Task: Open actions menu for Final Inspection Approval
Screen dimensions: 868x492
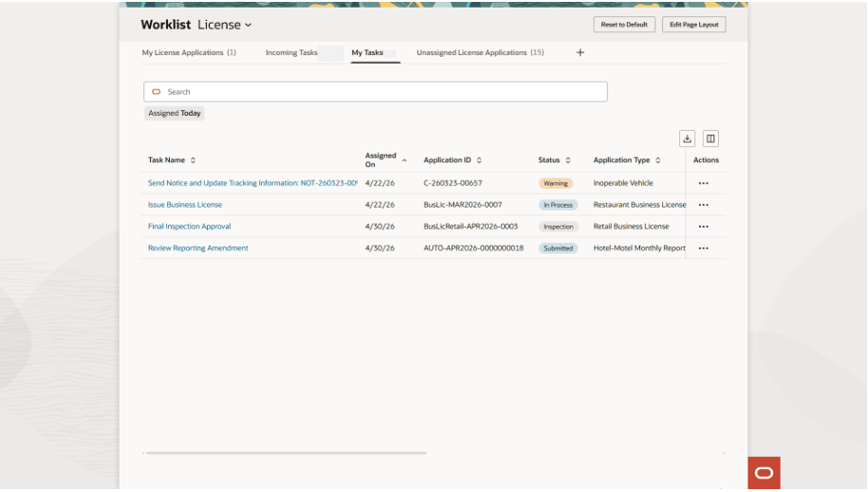Action: coord(704,227)
